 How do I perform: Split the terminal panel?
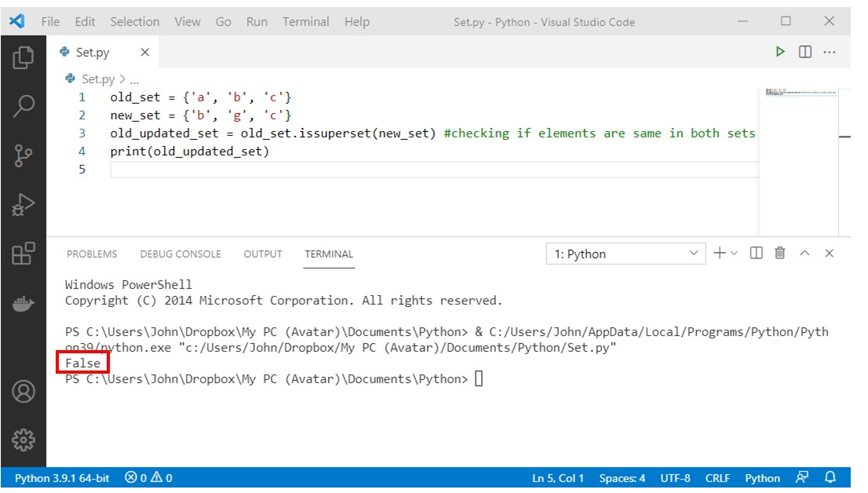point(756,253)
